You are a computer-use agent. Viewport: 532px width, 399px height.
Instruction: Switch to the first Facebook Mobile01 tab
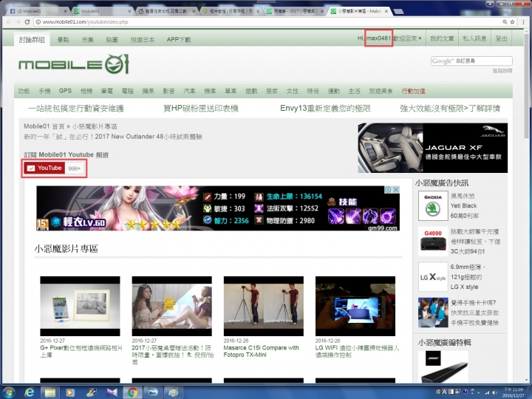(x=38, y=11)
